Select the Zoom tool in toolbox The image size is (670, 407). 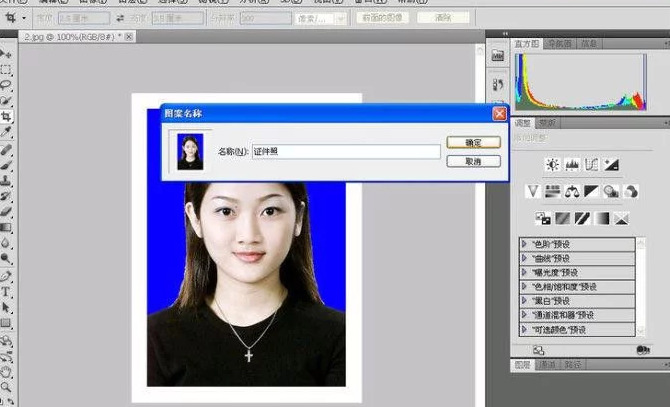coord(6,387)
